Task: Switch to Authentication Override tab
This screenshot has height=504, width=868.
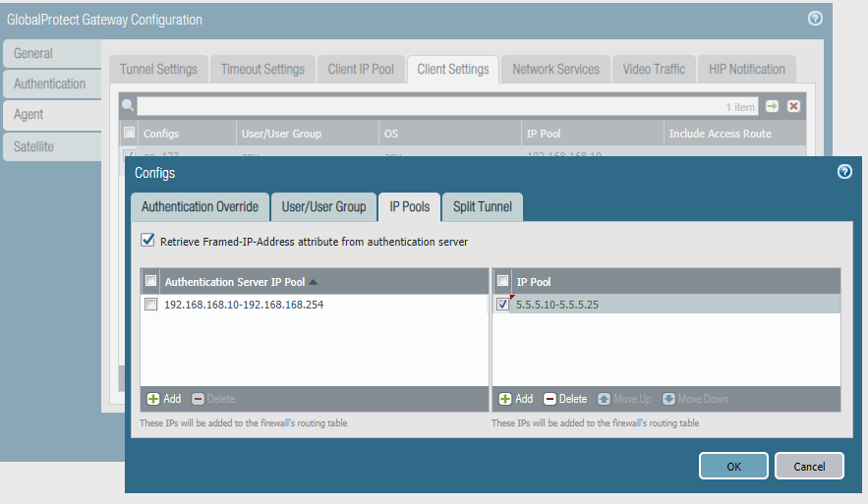Action: click(x=200, y=207)
